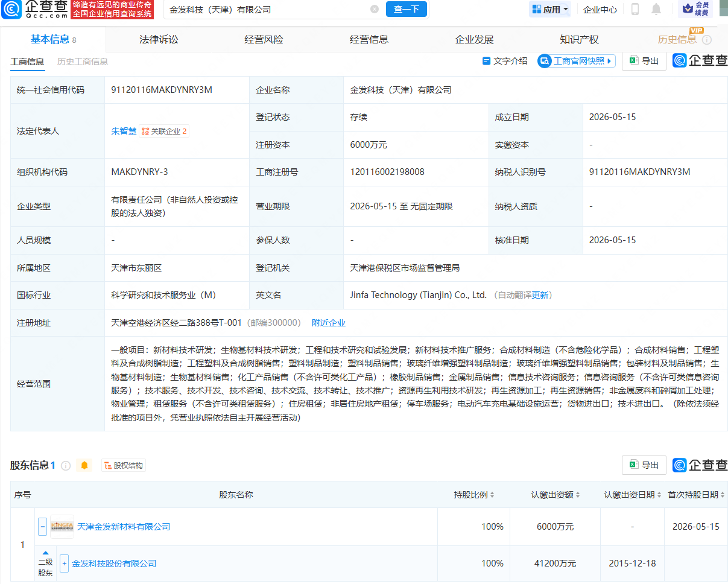Open 附近企业 link
728x584 pixels.
(329, 323)
